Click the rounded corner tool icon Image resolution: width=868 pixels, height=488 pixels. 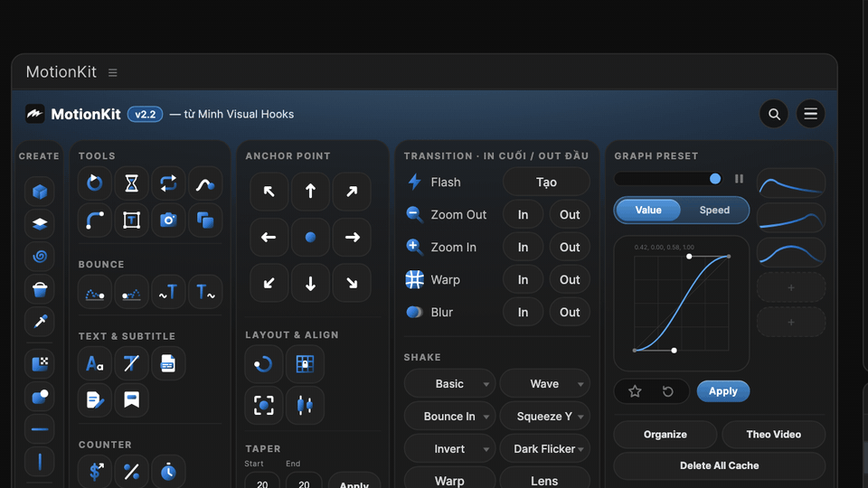click(x=95, y=221)
